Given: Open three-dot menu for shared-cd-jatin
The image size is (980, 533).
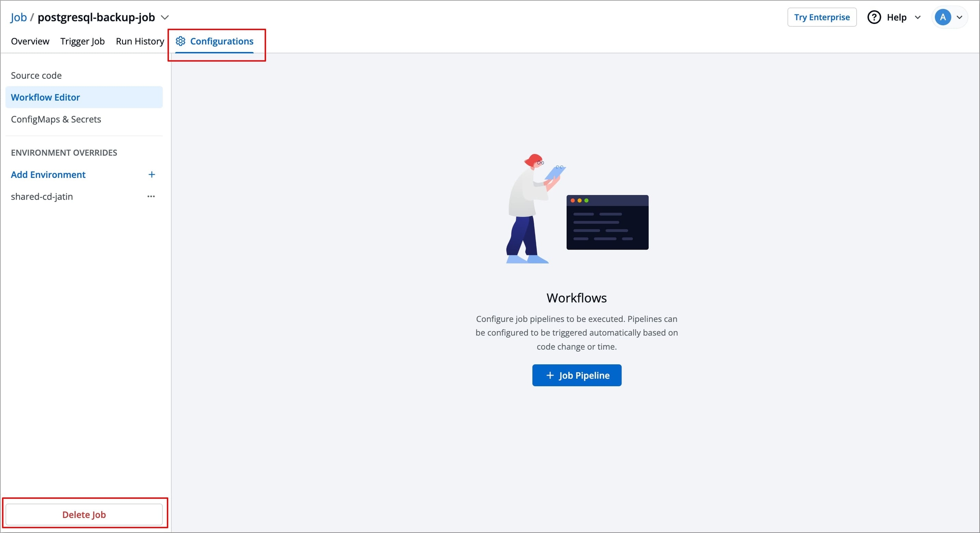Looking at the screenshot, I should click(x=151, y=196).
